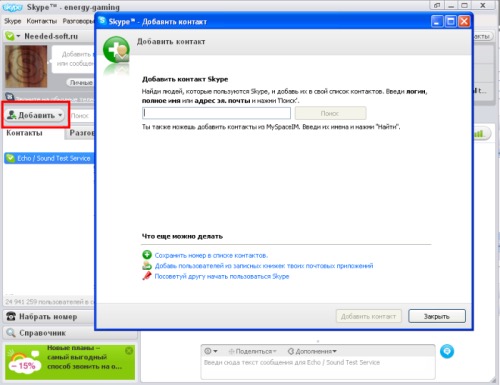The image size is (500, 385).
Task: Open the Skype menu in the main window
Action: click(12, 21)
